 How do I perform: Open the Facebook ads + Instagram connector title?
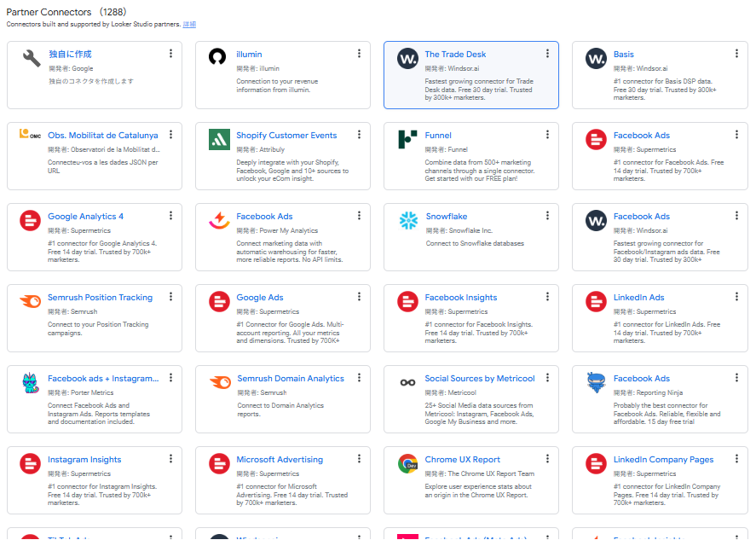(103, 378)
